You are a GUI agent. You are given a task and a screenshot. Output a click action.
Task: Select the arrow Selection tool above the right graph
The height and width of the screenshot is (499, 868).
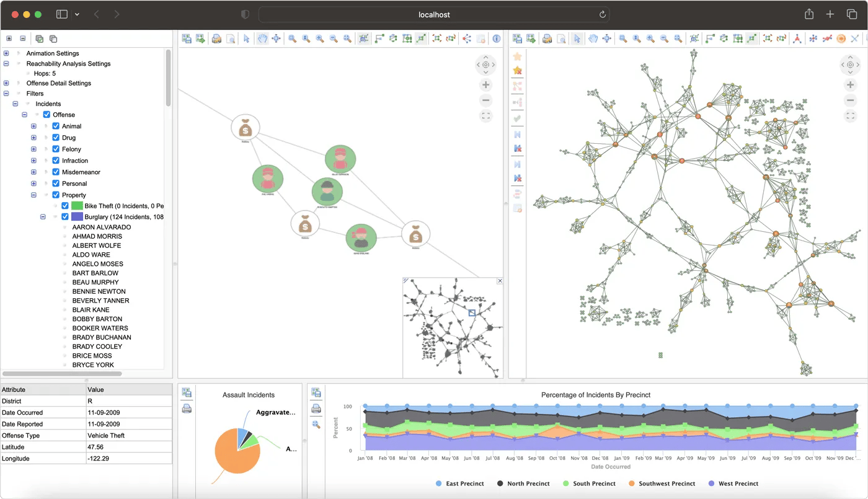point(577,38)
